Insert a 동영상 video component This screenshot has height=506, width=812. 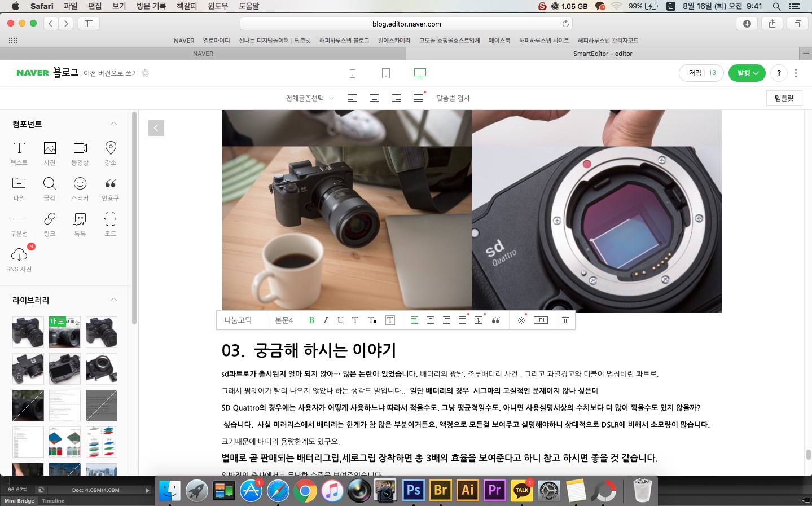point(80,153)
